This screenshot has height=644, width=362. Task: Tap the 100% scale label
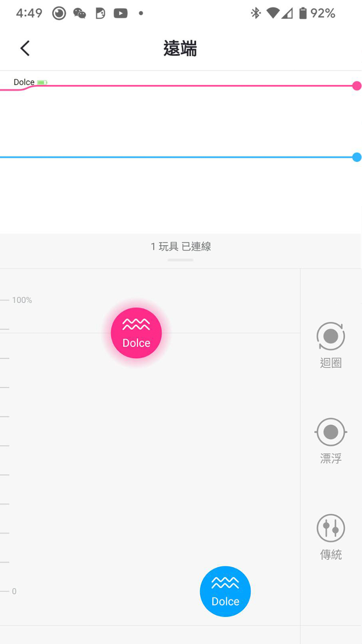click(22, 300)
